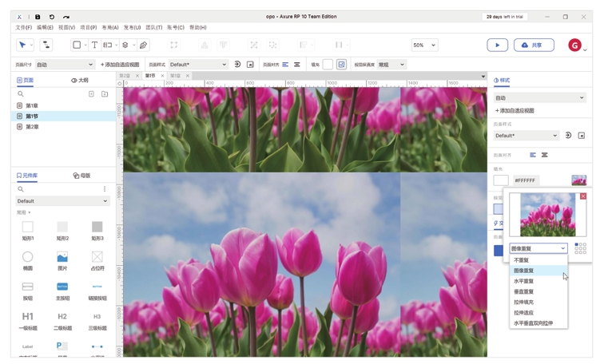
Task: Open the 页面尺寸 自动 dropdown in toolbar
Action: tap(64, 65)
